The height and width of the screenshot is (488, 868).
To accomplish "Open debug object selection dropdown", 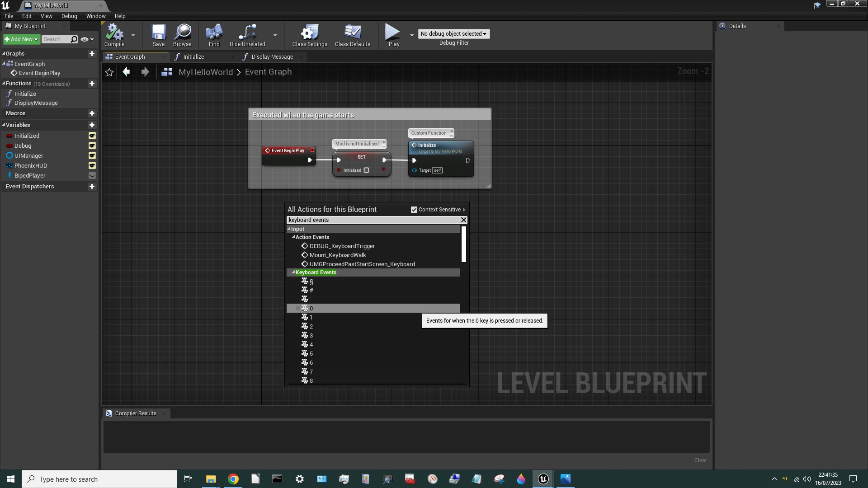I will point(454,34).
